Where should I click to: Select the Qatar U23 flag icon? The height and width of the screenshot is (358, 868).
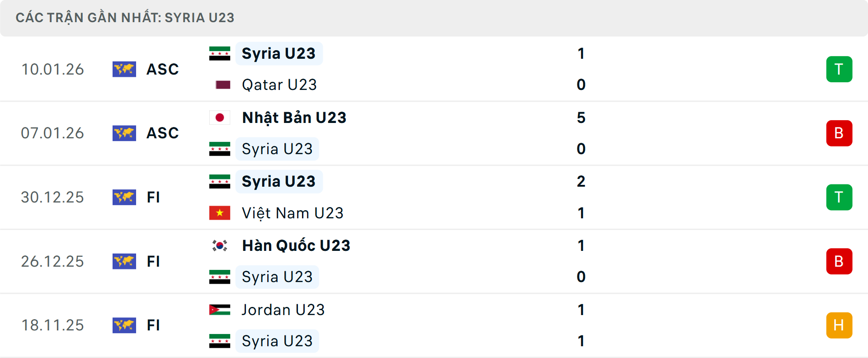[223, 85]
